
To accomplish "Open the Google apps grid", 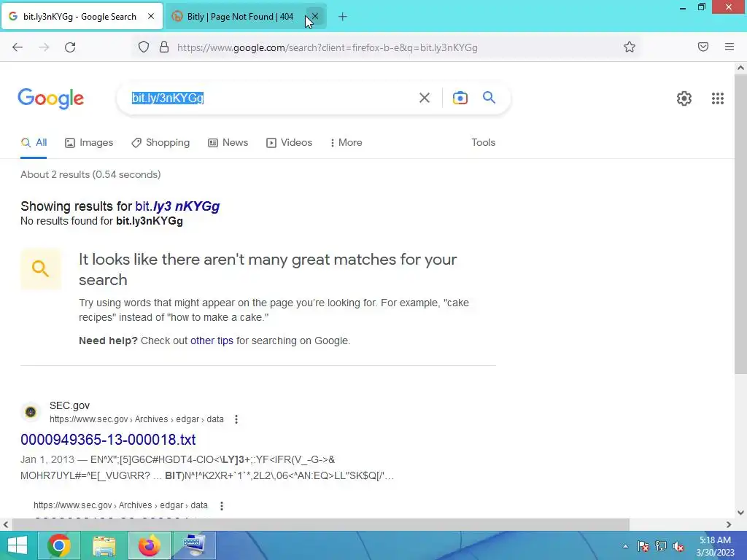I will (x=718, y=98).
